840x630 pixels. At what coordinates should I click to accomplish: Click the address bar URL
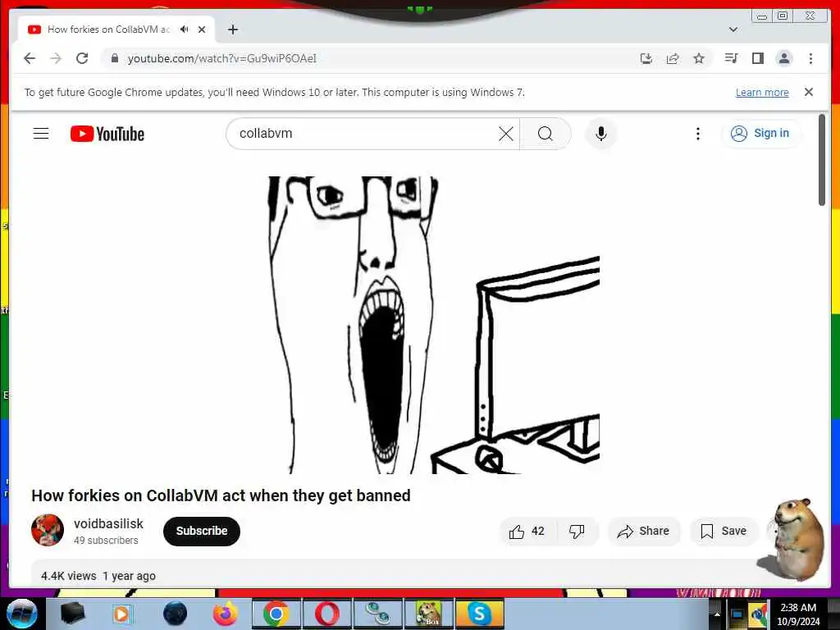coord(221,58)
